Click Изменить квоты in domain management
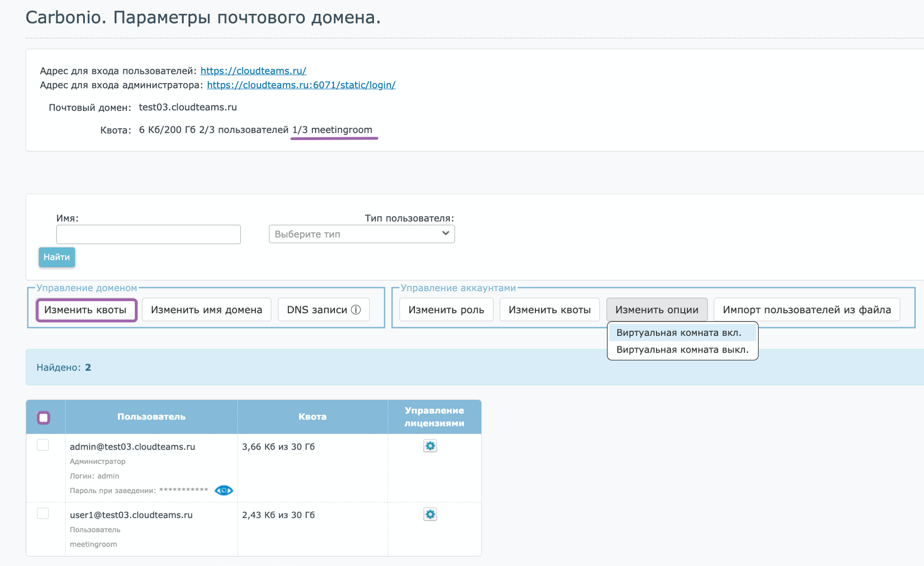The height and width of the screenshot is (566, 924). pos(85,310)
